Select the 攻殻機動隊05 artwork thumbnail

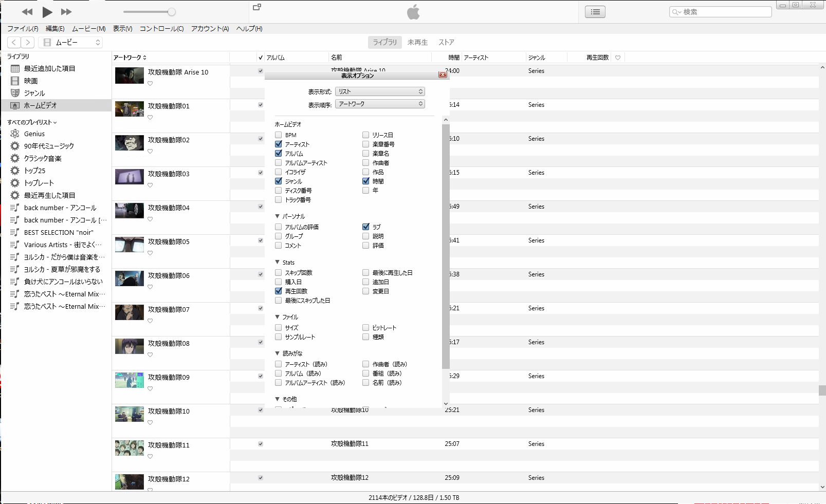tap(130, 245)
